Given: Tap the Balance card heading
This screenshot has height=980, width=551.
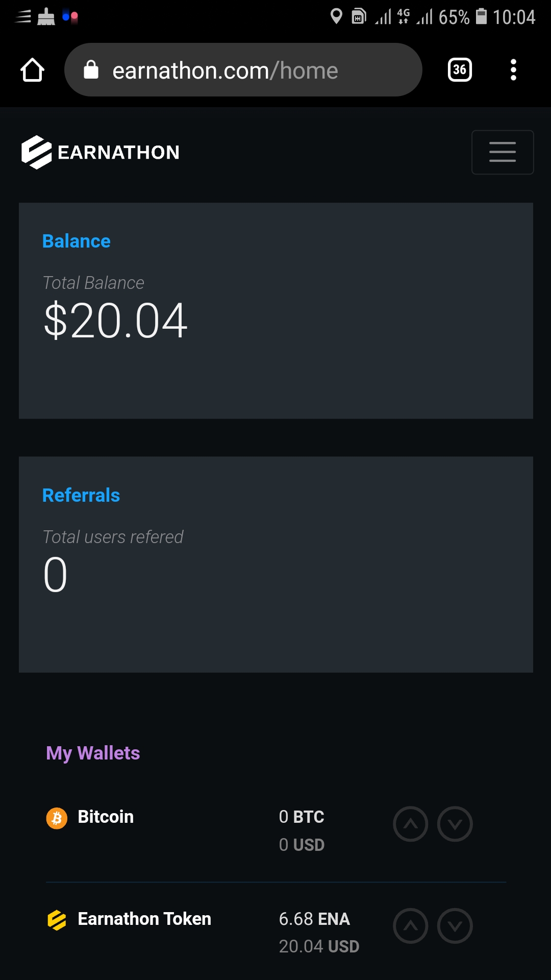Looking at the screenshot, I should point(77,241).
